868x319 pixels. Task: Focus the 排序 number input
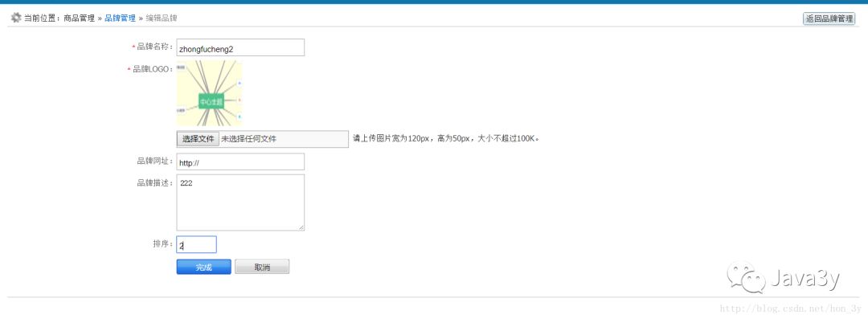point(197,245)
